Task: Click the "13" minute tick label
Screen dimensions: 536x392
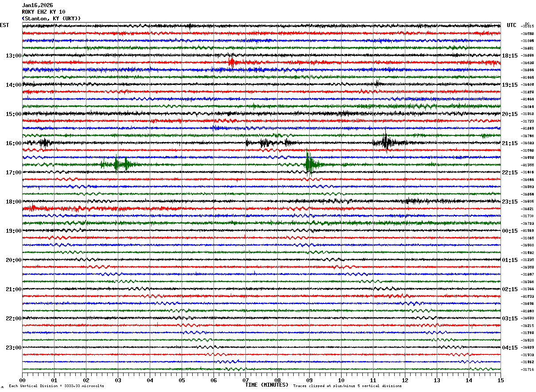Action: click(x=437, y=380)
